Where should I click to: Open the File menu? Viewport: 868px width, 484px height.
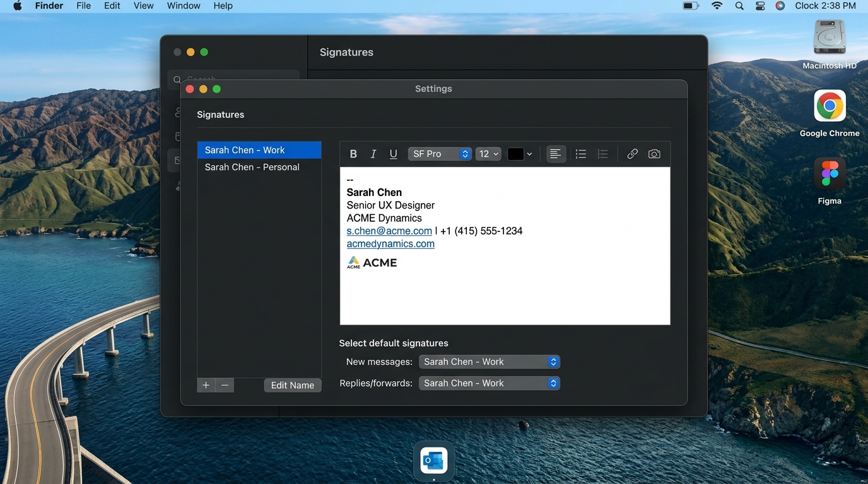tap(83, 6)
